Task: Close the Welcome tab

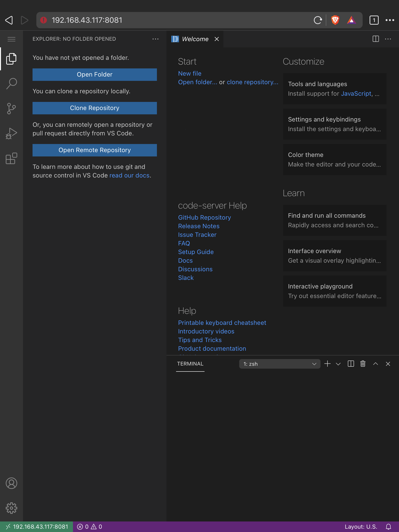Action: pos(217,39)
